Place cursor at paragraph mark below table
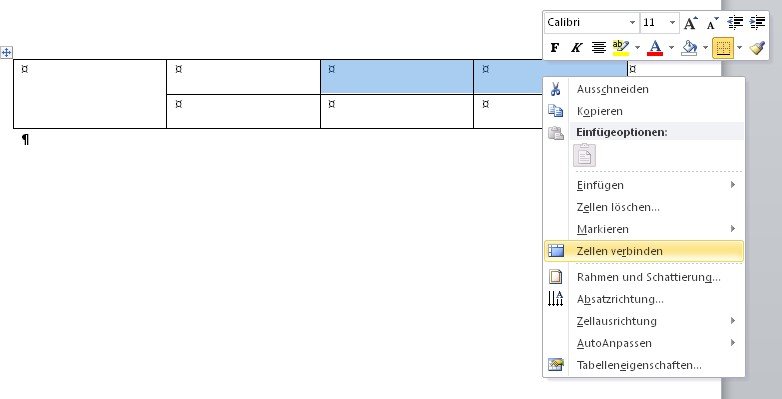The image size is (782, 399). tap(25, 140)
